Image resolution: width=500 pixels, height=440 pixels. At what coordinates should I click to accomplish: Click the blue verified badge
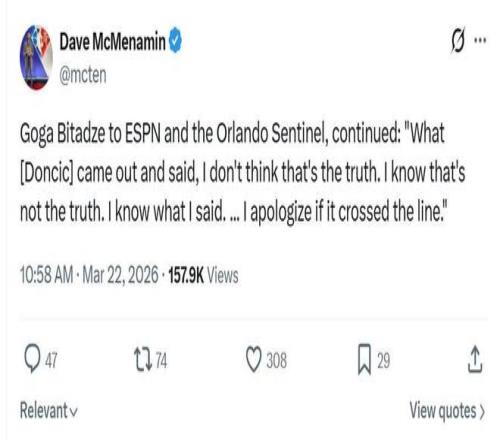tap(175, 41)
